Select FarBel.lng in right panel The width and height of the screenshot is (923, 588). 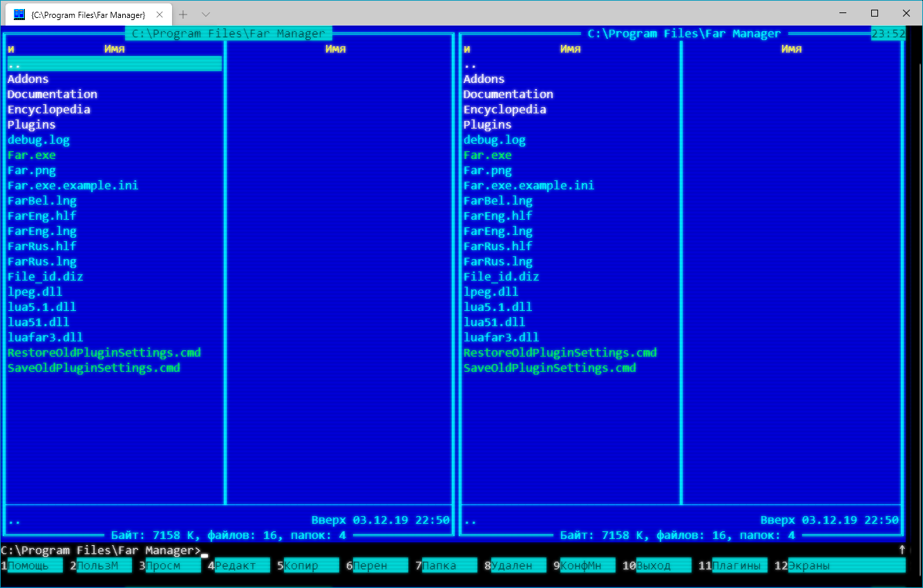coord(498,200)
